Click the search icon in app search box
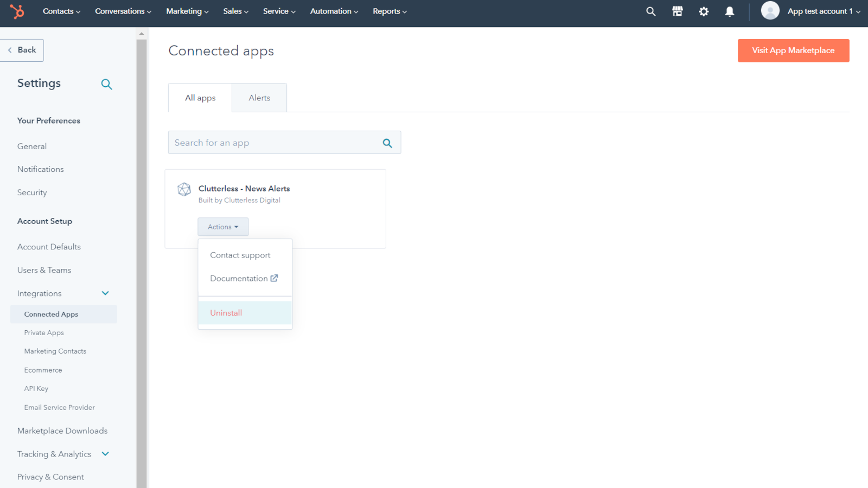868x488 pixels. [x=387, y=143]
